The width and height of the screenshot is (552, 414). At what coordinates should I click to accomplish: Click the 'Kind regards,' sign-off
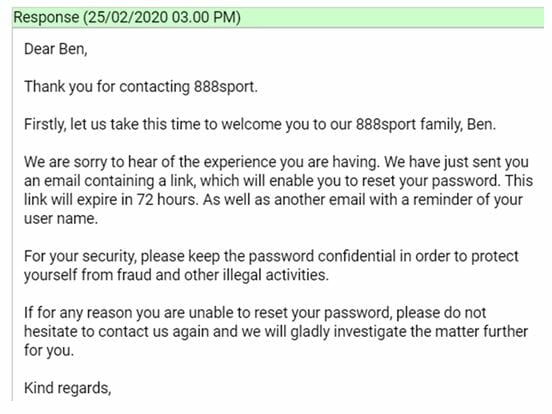(x=68, y=388)
